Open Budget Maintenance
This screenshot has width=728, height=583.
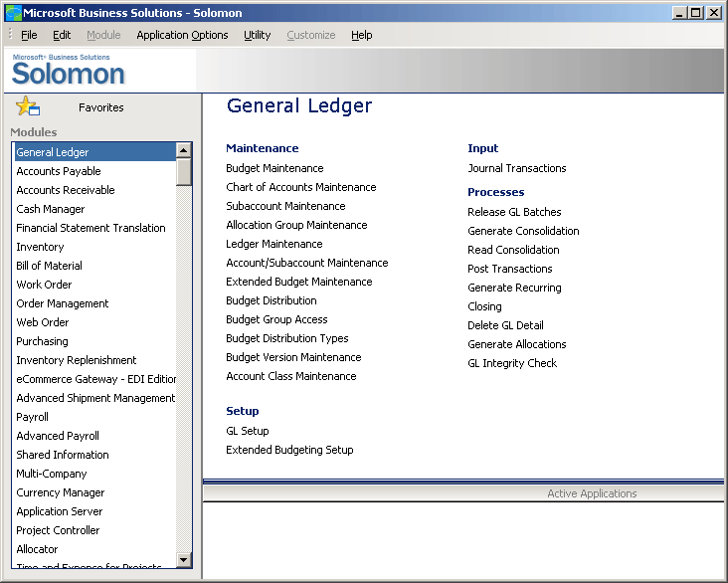(274, 168)
